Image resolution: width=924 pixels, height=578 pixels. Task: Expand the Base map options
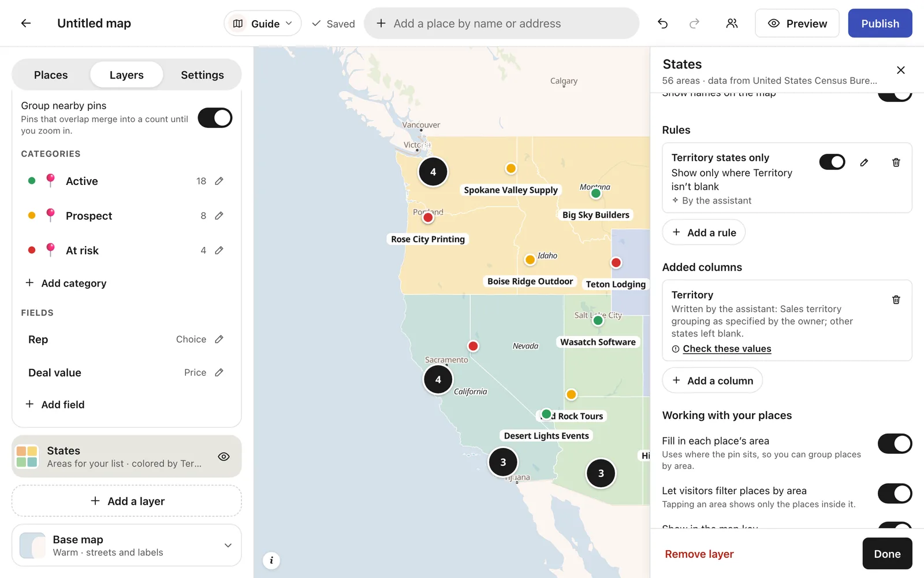click(228, 546)
